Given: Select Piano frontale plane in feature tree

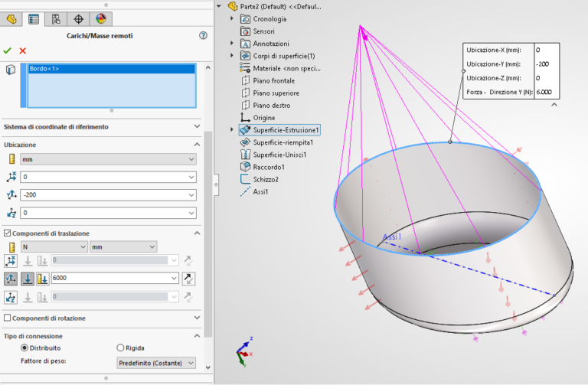Looking at the screenshot, I should 273,80.
